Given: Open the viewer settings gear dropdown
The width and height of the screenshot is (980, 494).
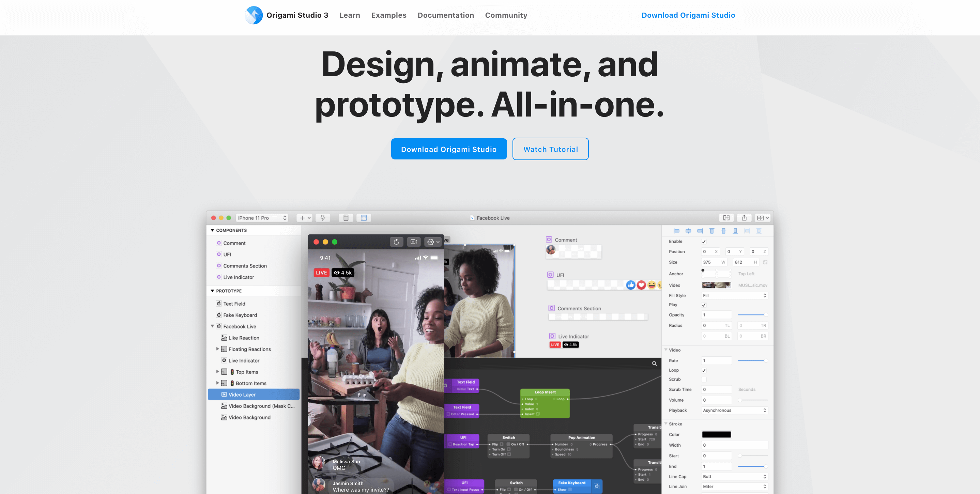Looking at the screenshot, I should pyautogui.click(x=433, y=242).
